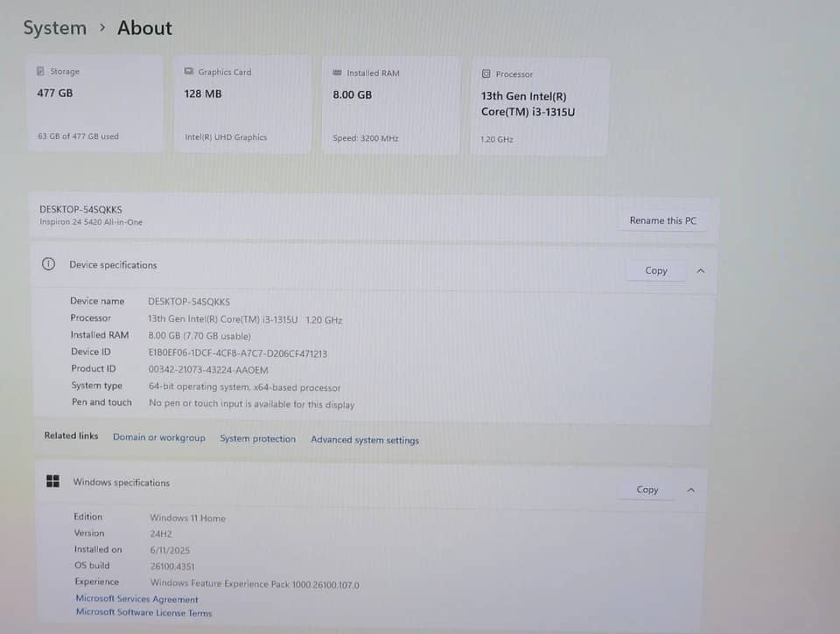This screenshot has width=840, height=634.
Task: Collapse the Device specifications section
Action: [x=701, y=271]
